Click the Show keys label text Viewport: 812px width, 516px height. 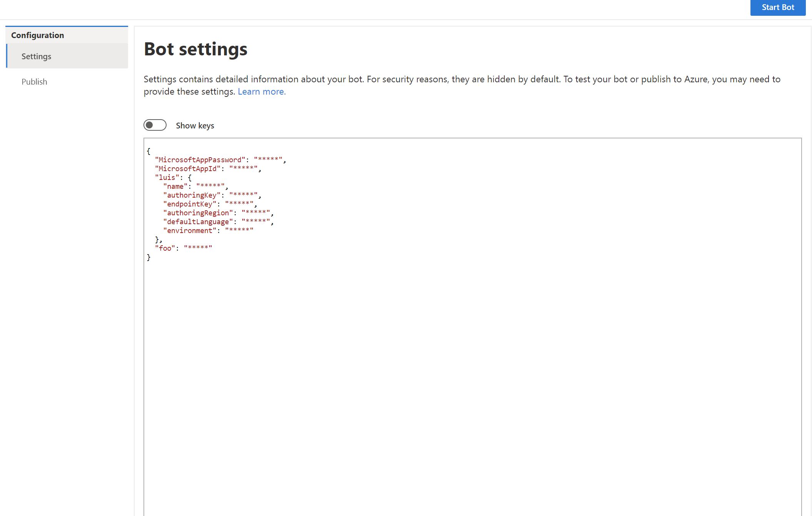click(195, 126)
